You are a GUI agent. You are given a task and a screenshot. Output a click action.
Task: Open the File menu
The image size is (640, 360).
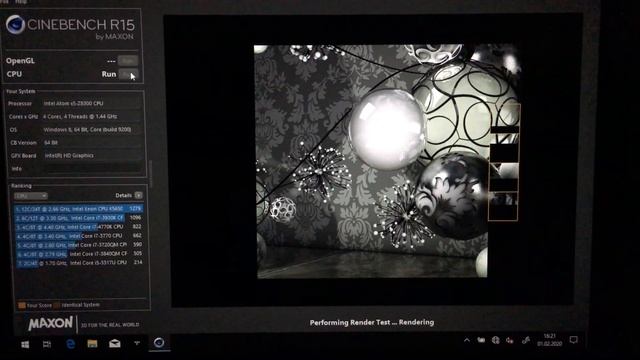point(4,2)
